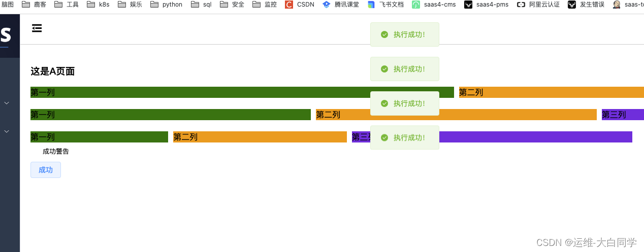Open the 监控 bookmark folder

pos(265,5)
